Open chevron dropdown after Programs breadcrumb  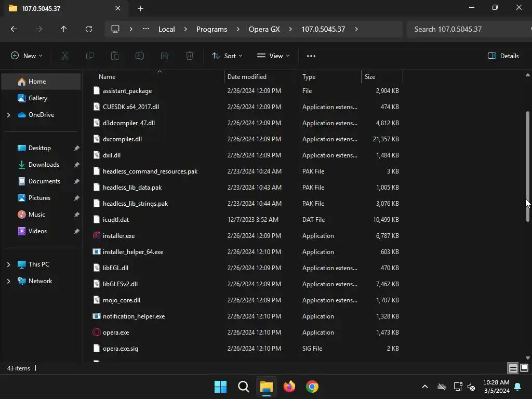point(238,29)
